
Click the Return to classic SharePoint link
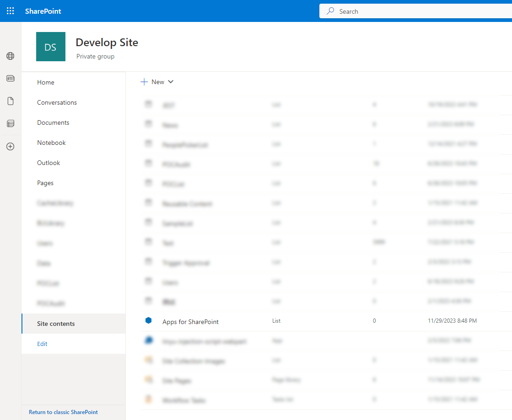pyautogui.click(x=63, y=412)
